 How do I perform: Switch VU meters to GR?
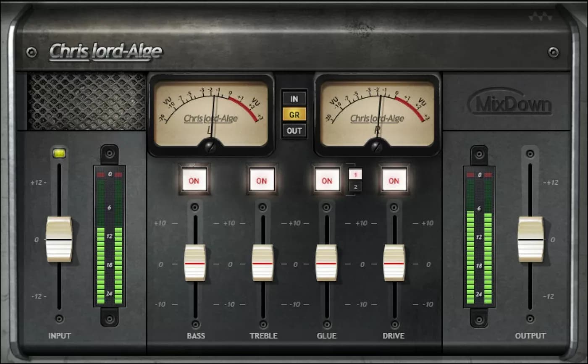pyautogui.click(x=294, y=115)
